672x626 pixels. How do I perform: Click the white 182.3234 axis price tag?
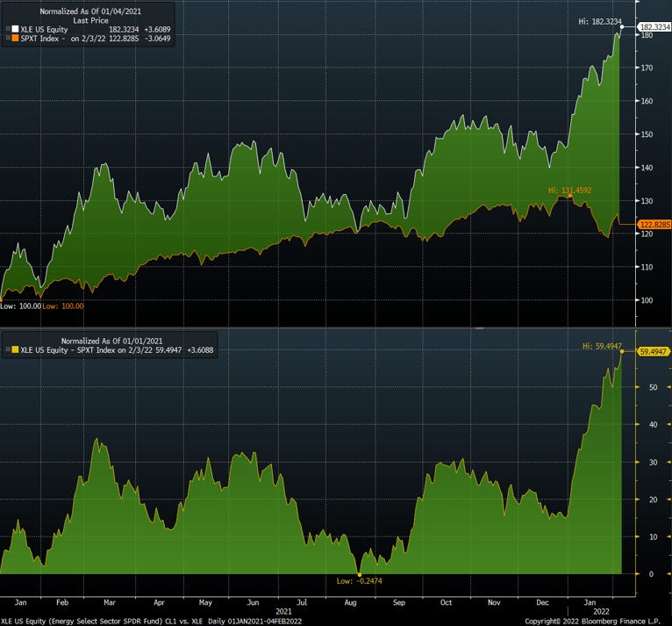pos(654,26)
